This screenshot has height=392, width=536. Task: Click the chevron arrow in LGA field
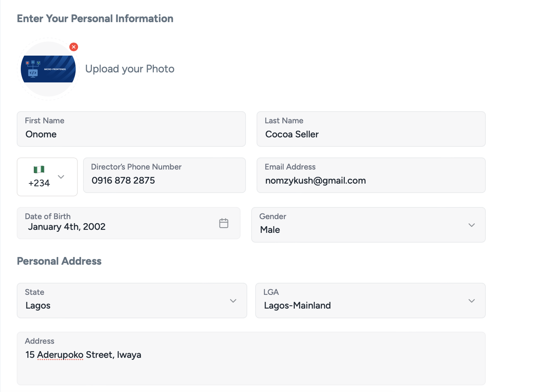click(x=471, y=301)
